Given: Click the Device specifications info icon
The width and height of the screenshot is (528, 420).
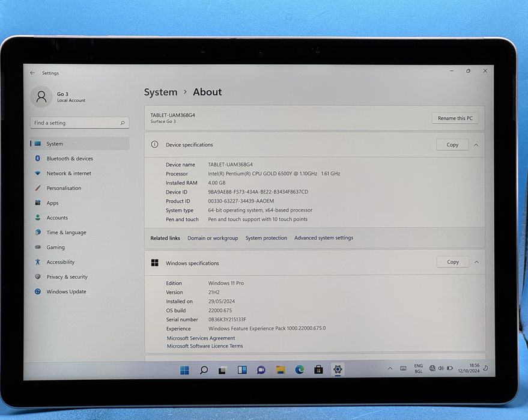Looking at the screenshot, I should tap(154, 144).
